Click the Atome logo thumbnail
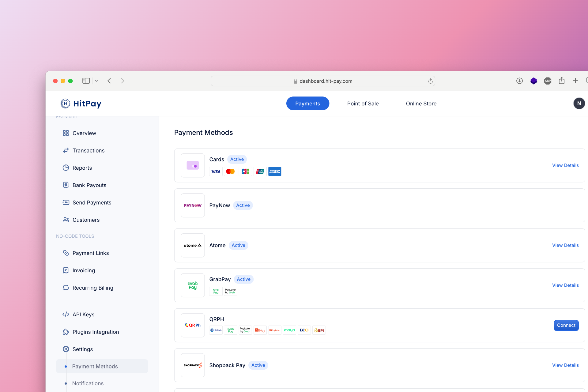The height and width of the screenshot is (392, 588). point(193,245)
